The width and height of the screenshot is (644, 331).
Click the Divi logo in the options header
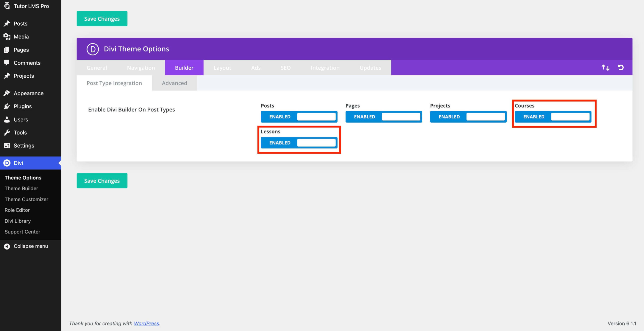(x=93, y=49)
